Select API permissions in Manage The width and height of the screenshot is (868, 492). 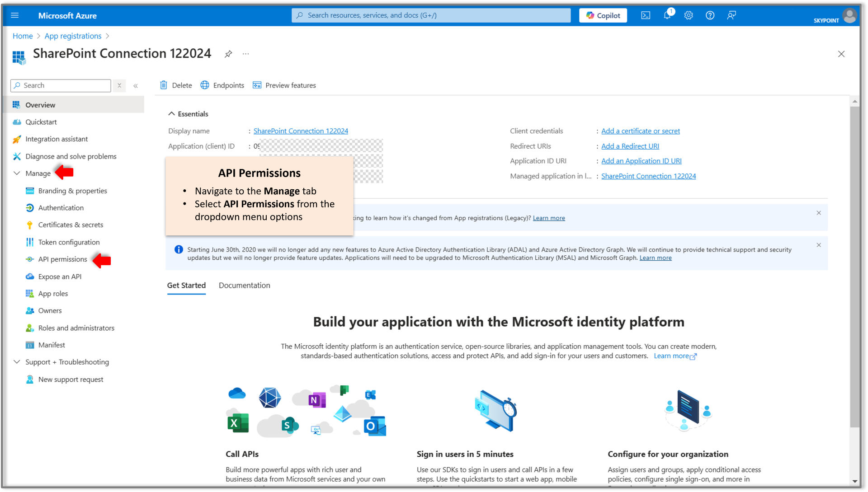pyautogui.click(x=62, y=259)
